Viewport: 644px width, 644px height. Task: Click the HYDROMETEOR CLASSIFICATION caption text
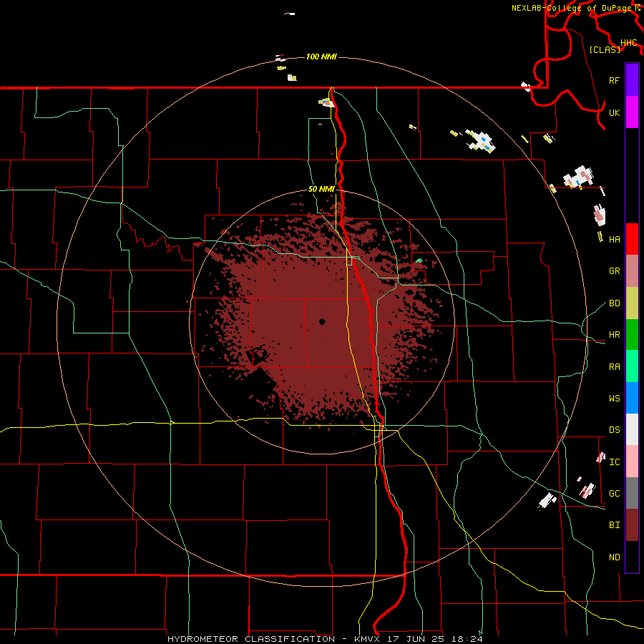point(251,639)
